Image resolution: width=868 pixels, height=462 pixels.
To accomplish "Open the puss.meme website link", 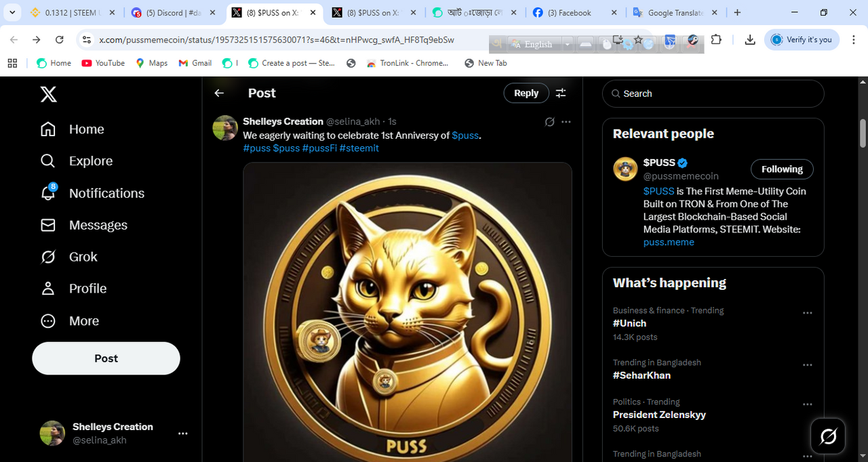I will pos(669,243).
